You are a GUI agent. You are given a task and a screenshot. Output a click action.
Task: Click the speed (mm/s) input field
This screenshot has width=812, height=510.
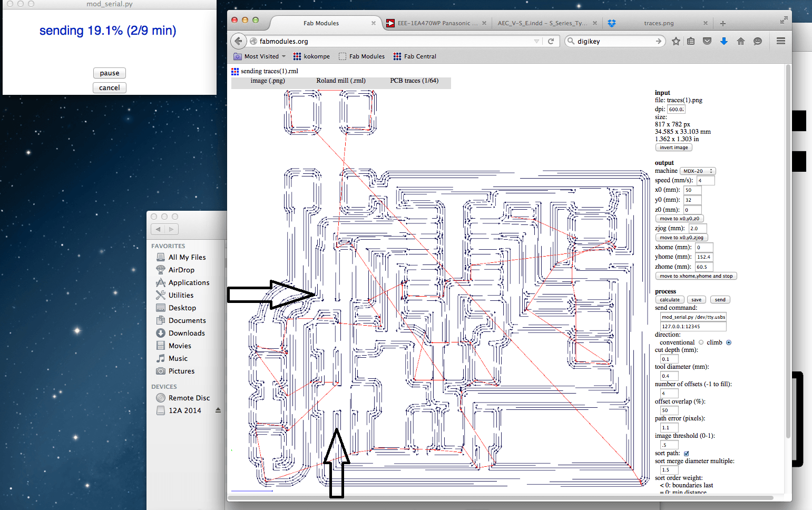(x=706, y=181)
